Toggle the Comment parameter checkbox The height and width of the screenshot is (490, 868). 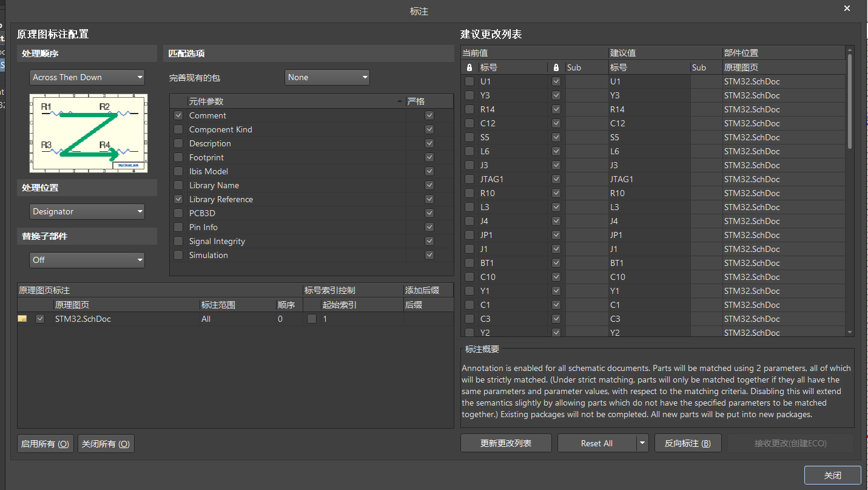pos(178,115)
